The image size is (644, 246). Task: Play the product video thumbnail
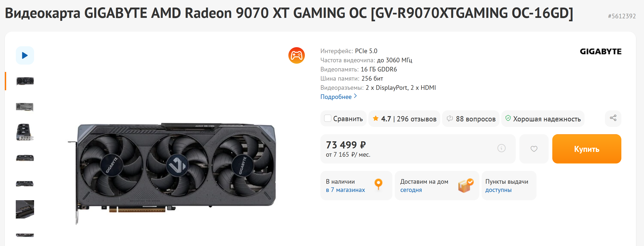coord(25,55)
